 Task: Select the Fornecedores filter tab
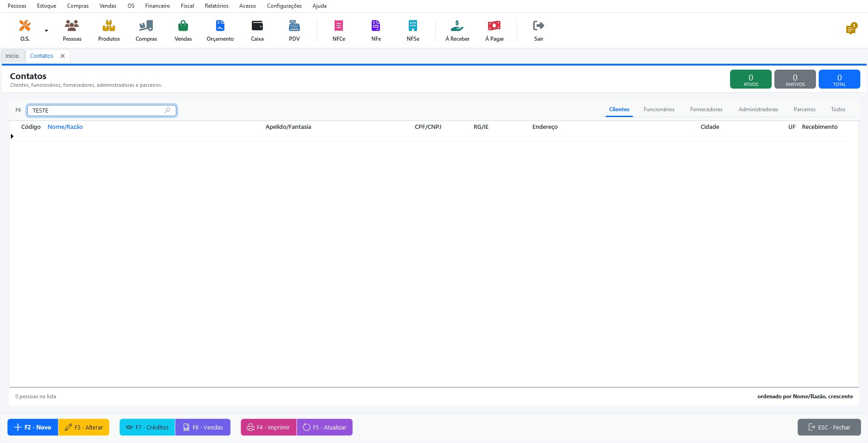(x=706, y=109)
